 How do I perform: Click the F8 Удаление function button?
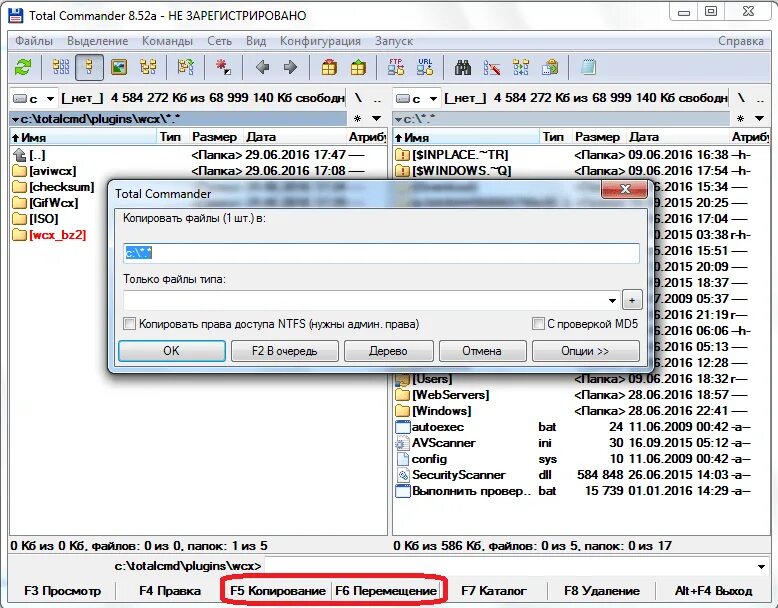[601, 591]
